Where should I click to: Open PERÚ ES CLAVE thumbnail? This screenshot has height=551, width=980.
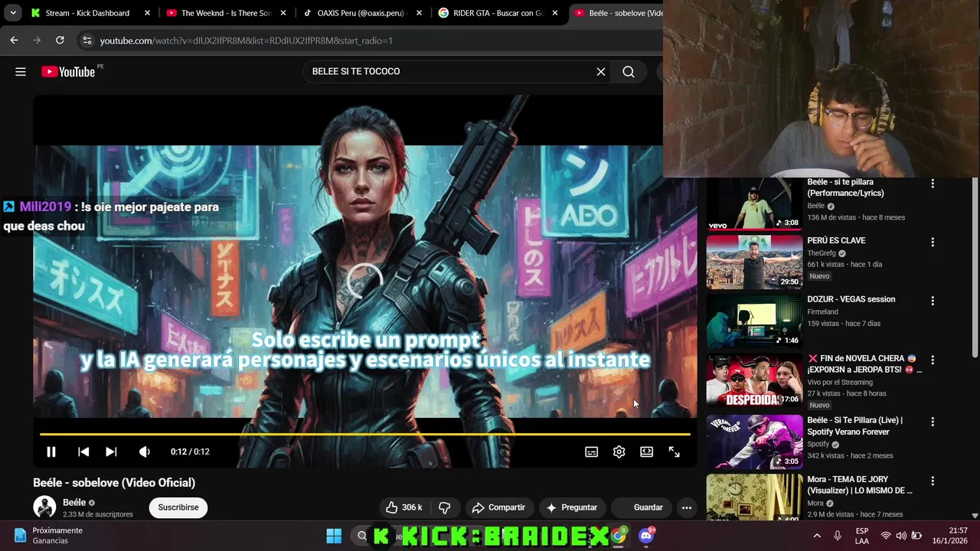click(x=754, y=262)
